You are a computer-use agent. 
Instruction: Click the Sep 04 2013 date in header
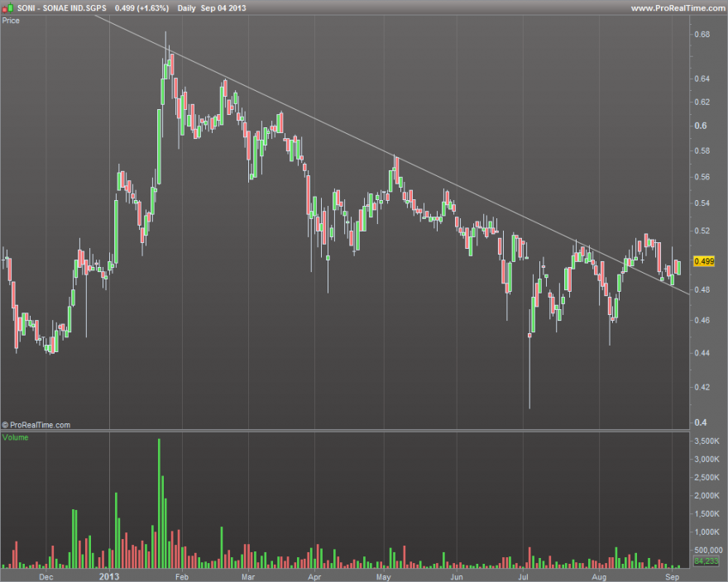click(x=223, y=8)
